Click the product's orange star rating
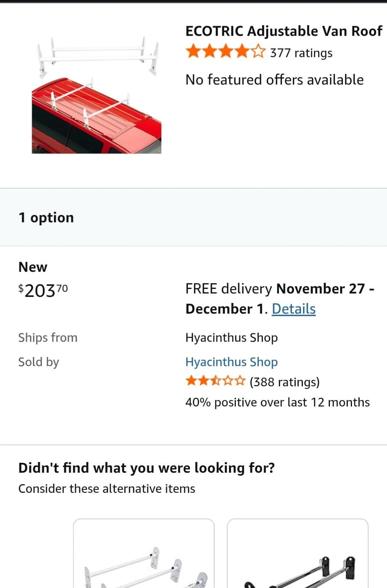 point(225,52)
